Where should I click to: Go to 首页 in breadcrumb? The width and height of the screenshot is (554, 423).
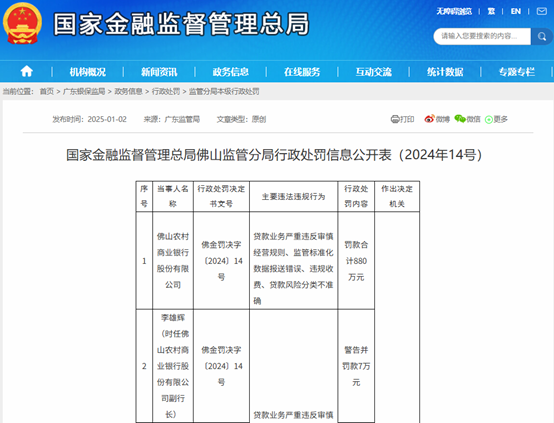[47, 92]
